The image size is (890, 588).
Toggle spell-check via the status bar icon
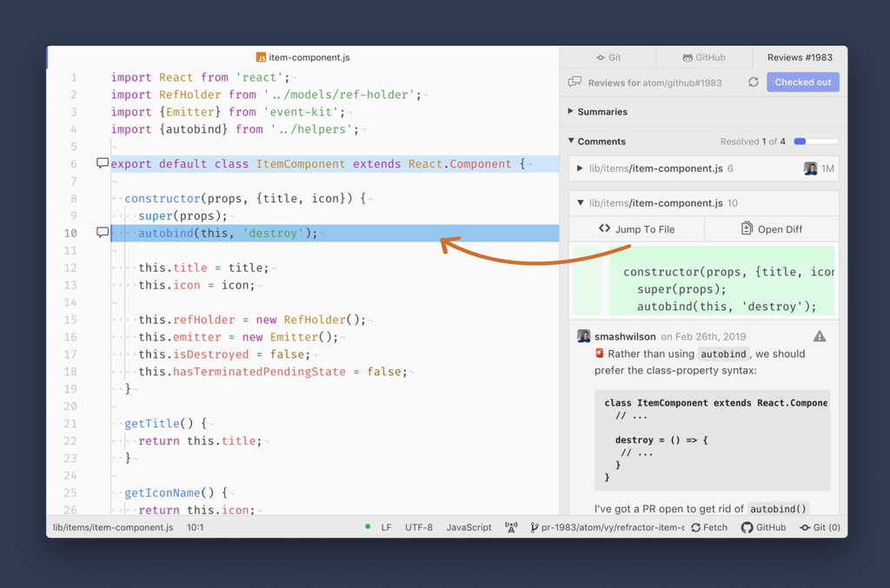511,527
